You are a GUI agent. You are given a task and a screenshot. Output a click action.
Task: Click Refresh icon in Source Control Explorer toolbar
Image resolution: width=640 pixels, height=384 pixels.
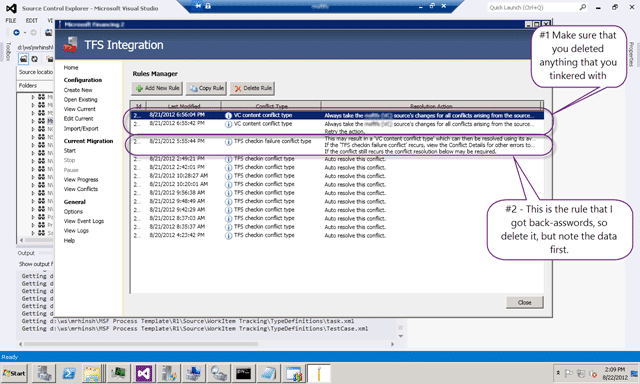pos(35,59)
